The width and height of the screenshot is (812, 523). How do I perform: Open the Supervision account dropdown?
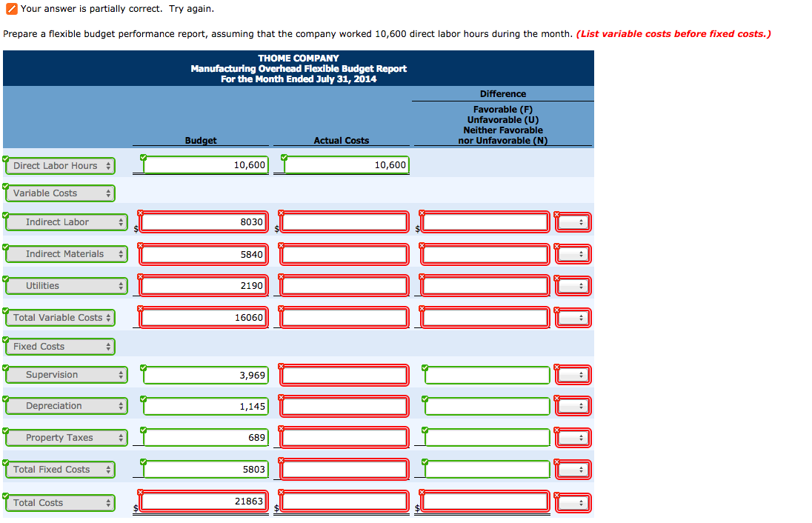pyautogui.click(x=66, y=375)
